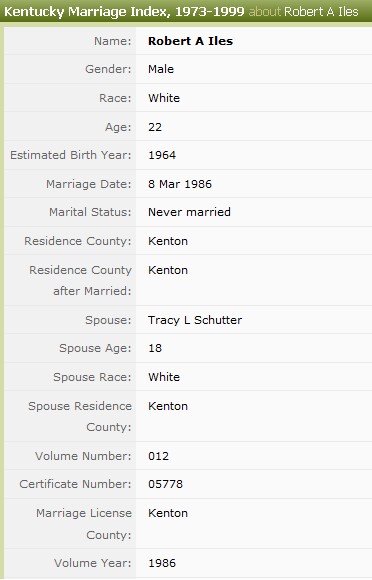Click Kenton beside Marriage License County
372x580 pixels.
coord(168,513)
